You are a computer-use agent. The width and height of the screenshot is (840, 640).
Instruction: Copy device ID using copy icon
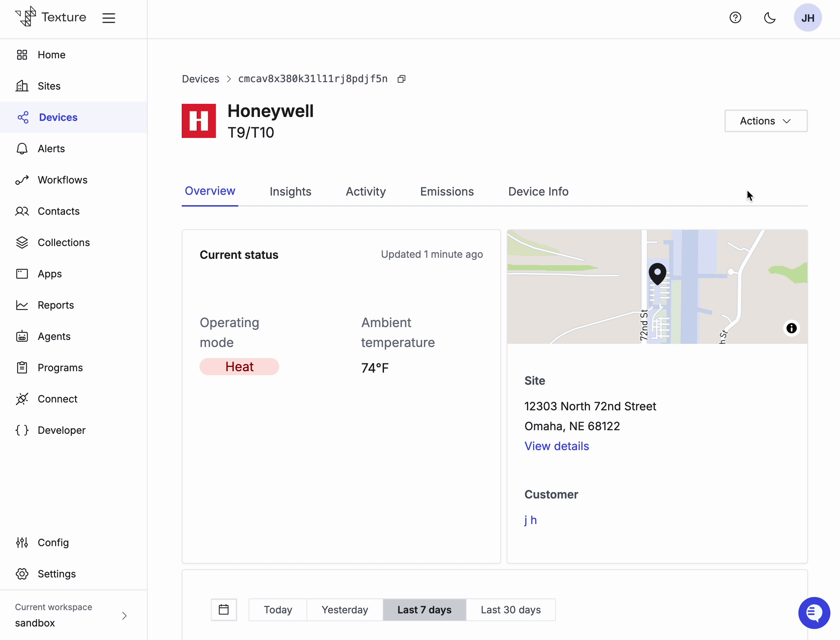pos(402,79)
